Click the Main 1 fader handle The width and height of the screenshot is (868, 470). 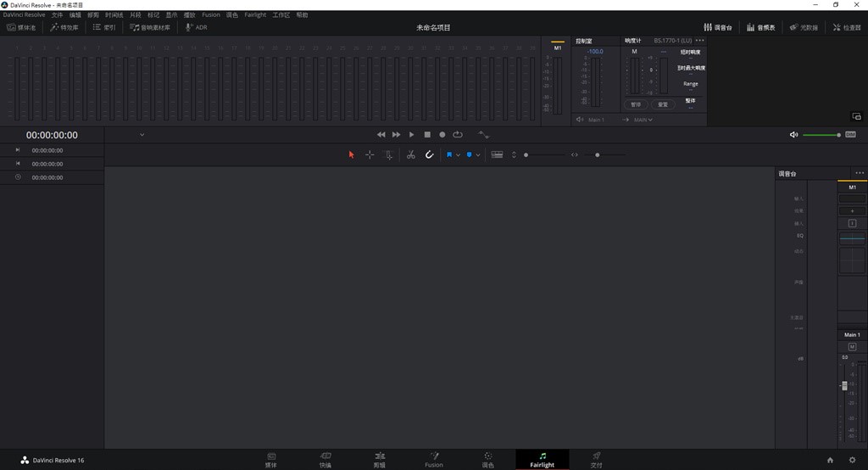(844, 385)
